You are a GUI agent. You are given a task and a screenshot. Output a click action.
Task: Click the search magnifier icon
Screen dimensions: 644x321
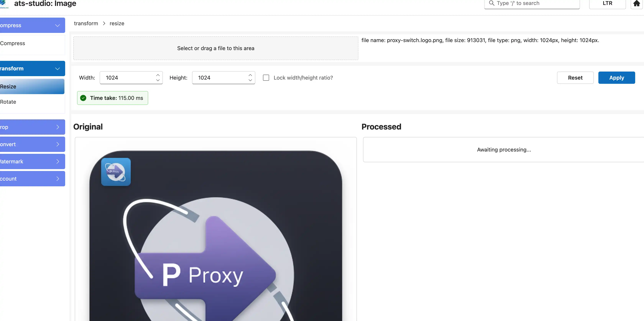point(491,3)
